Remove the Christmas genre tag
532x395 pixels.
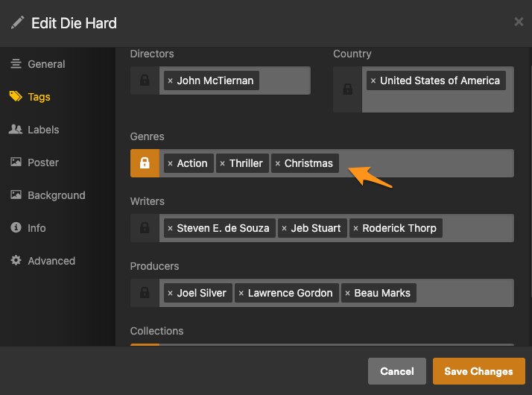tap(278, 163)
